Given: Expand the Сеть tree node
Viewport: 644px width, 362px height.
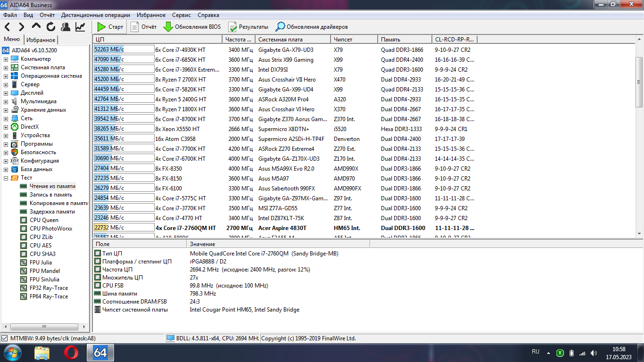Looking at the screenshot, I should 6,118.
